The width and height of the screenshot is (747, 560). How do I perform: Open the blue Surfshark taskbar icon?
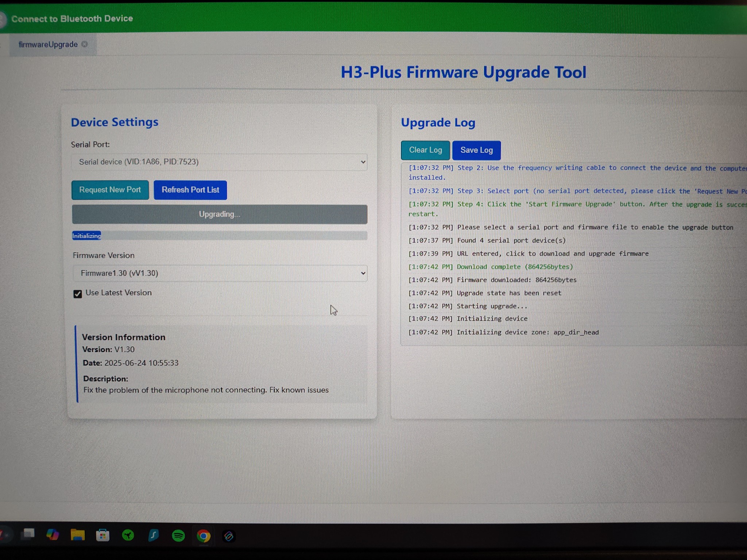[153, 536]
